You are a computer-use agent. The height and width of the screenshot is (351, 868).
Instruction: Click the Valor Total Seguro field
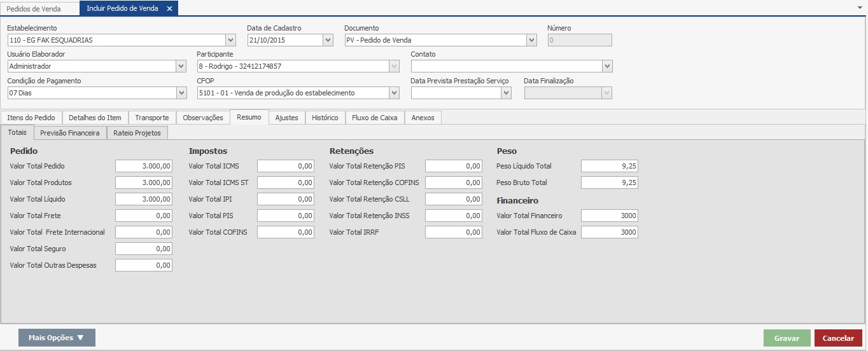tap(144, 249)
